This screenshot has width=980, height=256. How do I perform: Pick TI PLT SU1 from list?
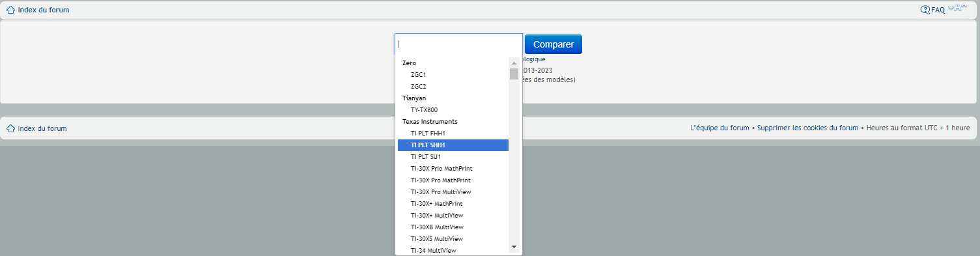pyautogui.click(x=453, y=156)
